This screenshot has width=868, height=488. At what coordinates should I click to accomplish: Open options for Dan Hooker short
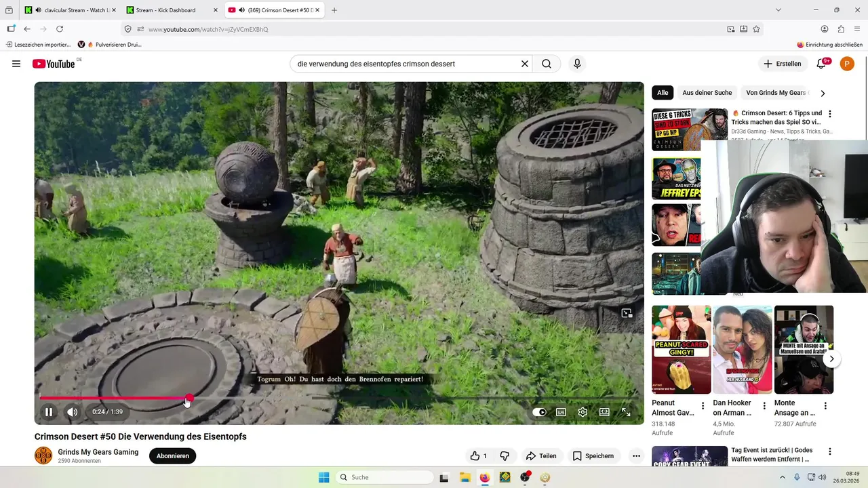pyautogui.click(x=764, y=406)
